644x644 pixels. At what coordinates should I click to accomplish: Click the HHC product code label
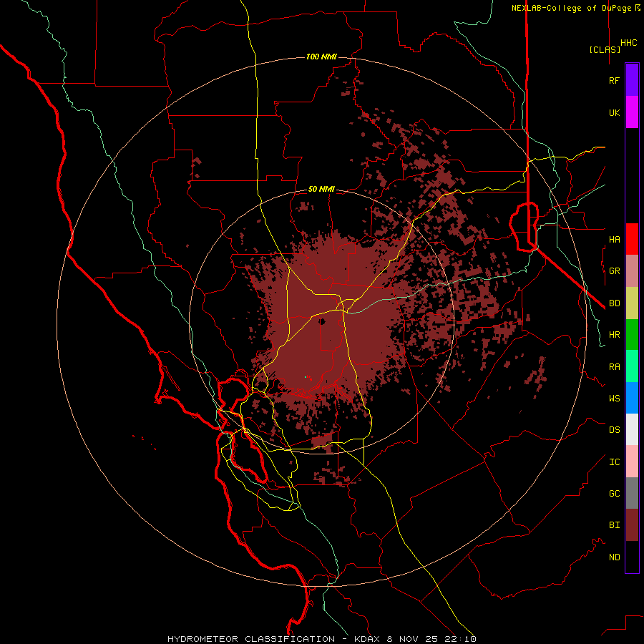tap(629, 43)
